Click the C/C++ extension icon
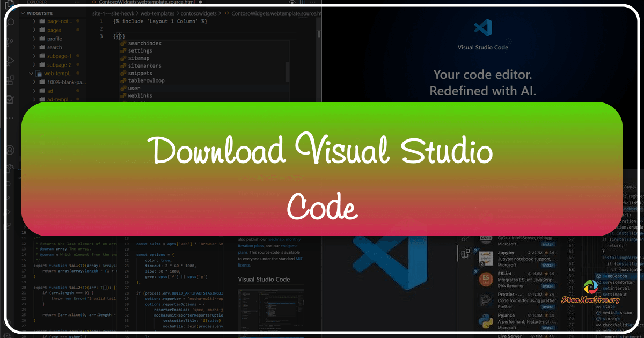644x338 pixels. tap(487, 240)
